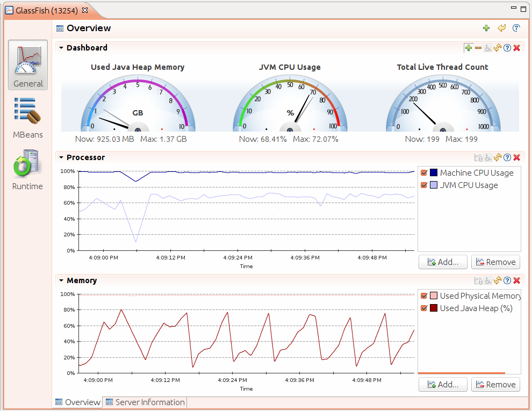Uncheck Machine CPU Usage checkbox
Viewport: 532px width, 411px height.
point(424,172)
